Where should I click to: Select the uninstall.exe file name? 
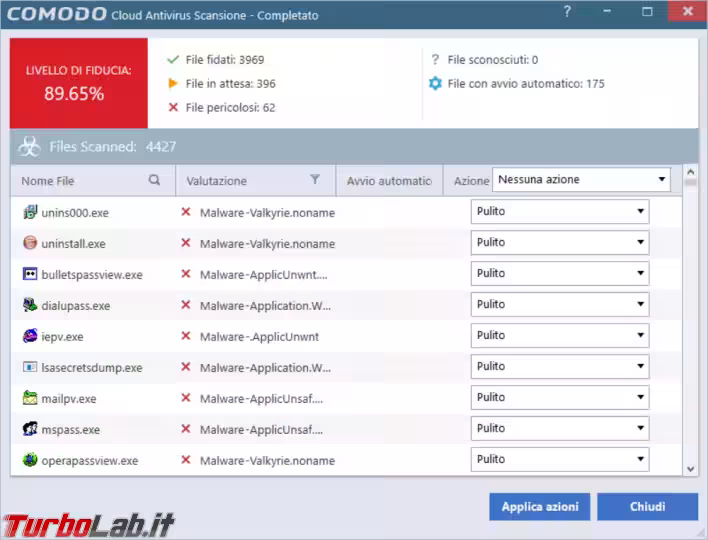[74, 244]
